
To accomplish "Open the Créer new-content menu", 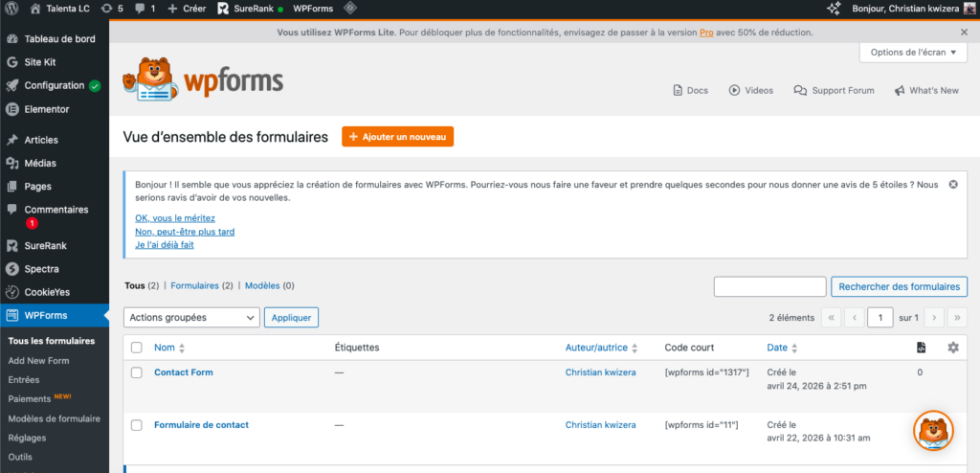I will click(187, 9).
